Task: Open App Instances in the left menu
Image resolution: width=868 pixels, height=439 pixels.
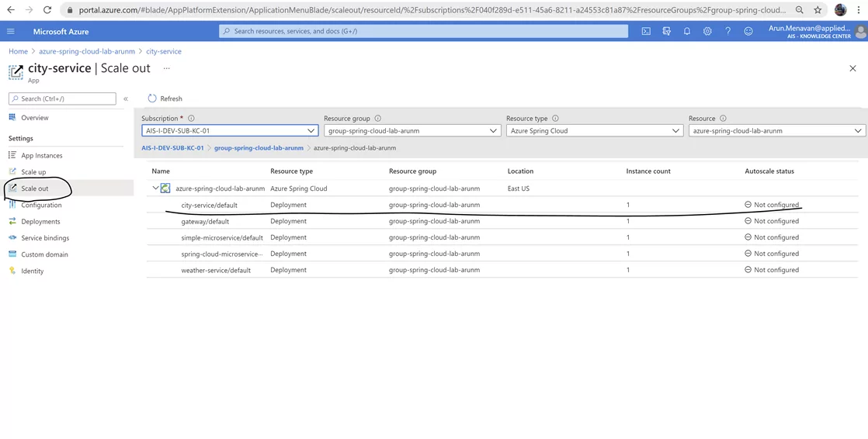Action: (41, 155)
